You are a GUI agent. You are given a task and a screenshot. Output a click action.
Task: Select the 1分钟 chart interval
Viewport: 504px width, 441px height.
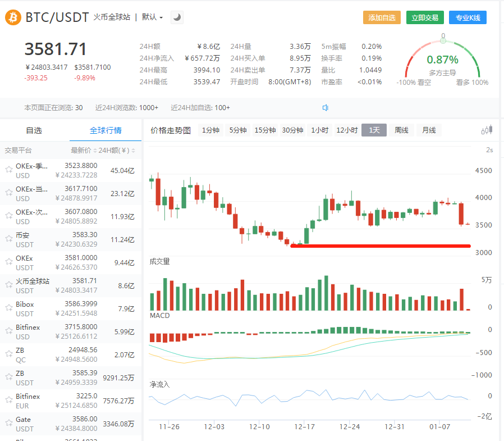tap(210, 130)
